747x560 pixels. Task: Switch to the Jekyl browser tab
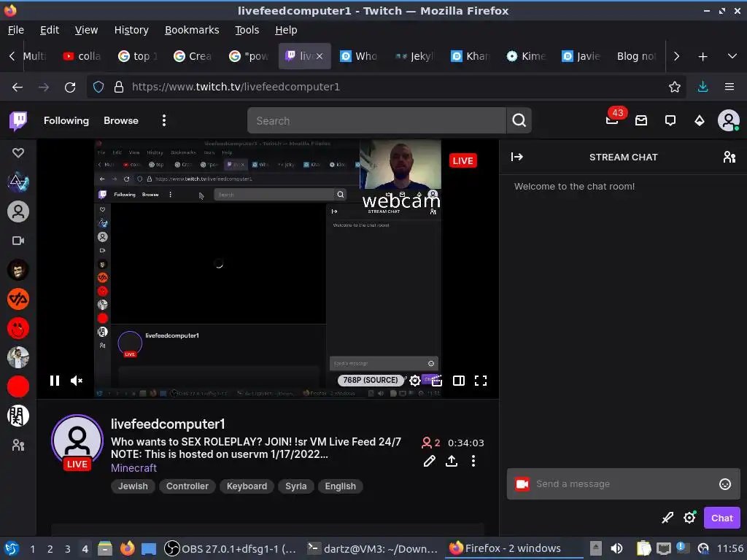(414, 56)
